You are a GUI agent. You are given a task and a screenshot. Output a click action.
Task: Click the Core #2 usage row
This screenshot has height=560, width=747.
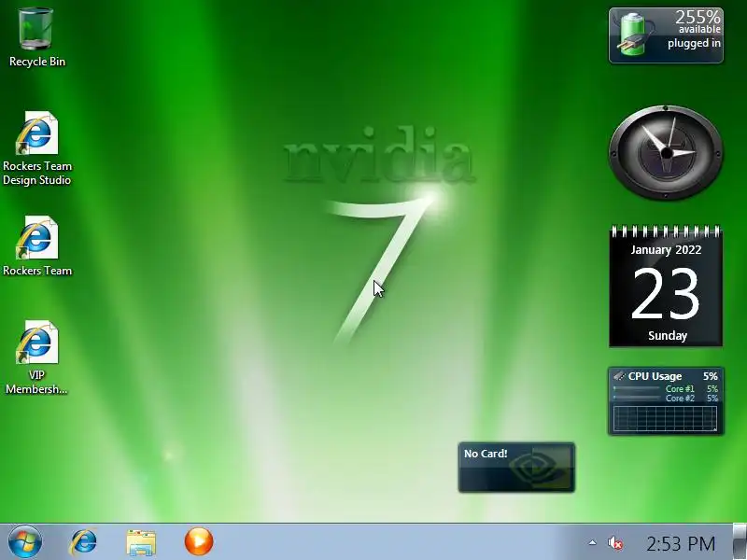[x=666, y=399]
